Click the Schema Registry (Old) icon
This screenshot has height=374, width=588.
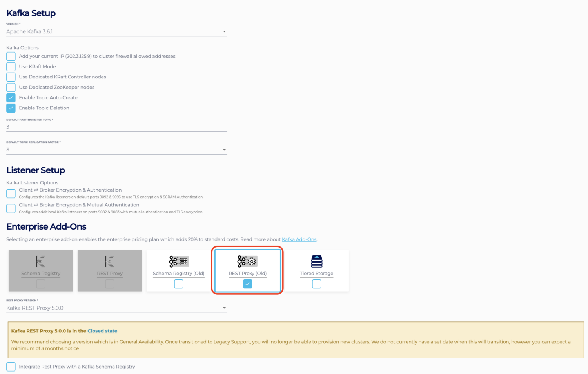pos(178,261)
